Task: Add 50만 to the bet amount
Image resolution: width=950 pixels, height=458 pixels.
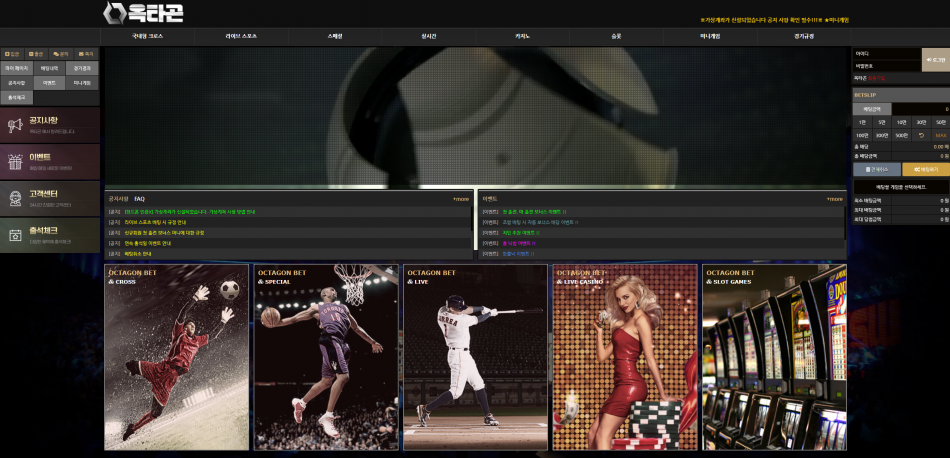Action: 941,122
